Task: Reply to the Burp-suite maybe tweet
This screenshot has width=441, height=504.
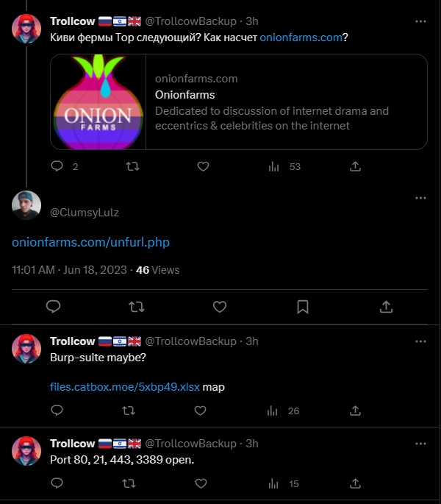Action: [57, 411]
